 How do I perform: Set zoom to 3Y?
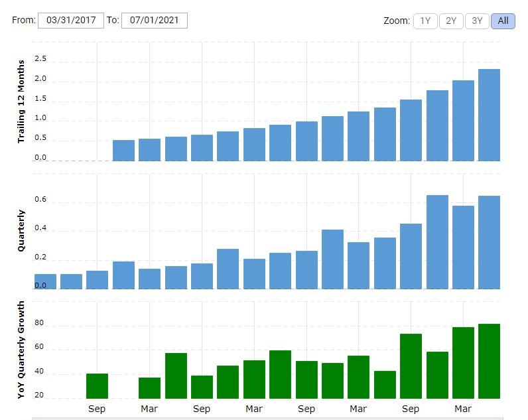(477, 21)
